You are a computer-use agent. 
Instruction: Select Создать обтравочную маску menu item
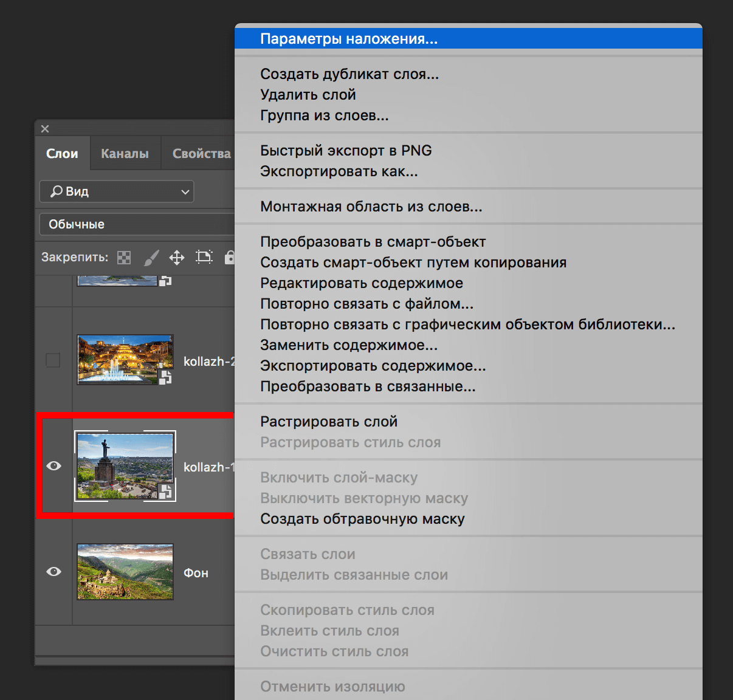coord(362,519)
